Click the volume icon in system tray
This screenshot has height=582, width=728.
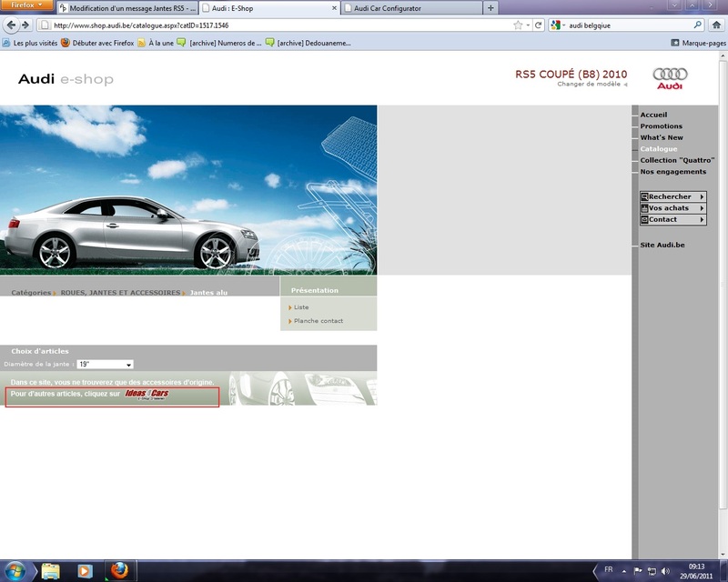(666, 571)
